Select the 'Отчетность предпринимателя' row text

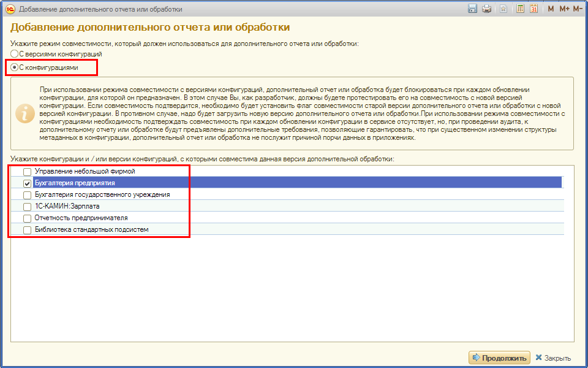tap(81, 218)
